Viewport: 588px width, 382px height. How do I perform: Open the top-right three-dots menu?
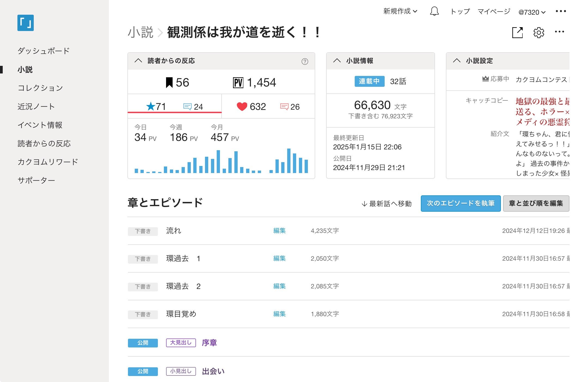(561, 11)
